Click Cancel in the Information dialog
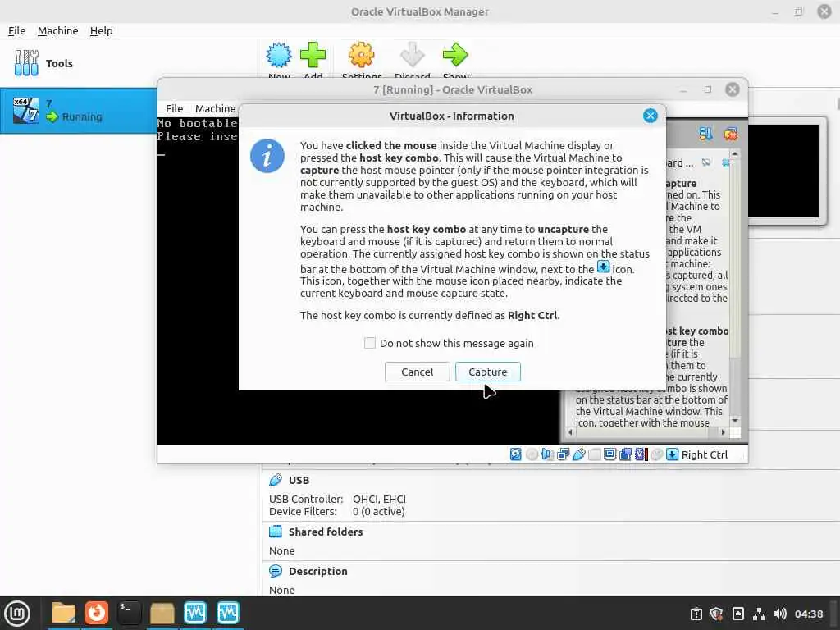This screenshot has width=840, height=630. click(417, 372)
